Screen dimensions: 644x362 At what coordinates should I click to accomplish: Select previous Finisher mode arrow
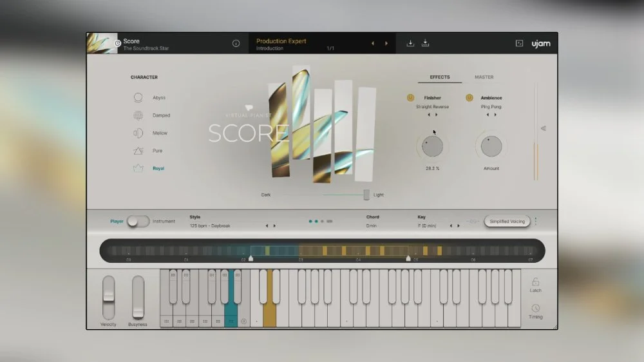point(429,115)
